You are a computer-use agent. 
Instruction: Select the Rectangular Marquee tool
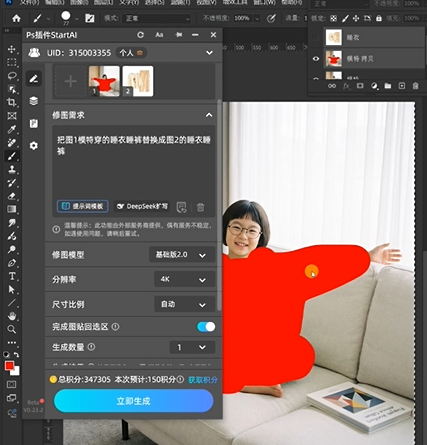[x=12, y=62]
